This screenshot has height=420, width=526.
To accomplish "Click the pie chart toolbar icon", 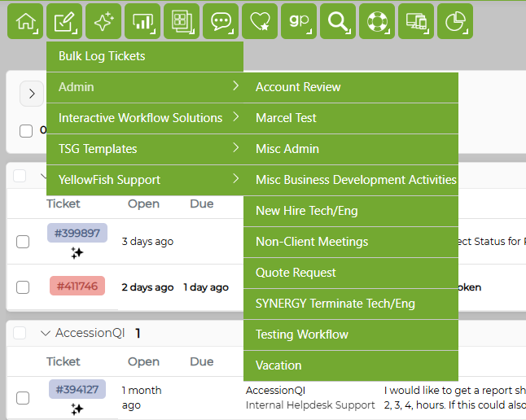I will (x=455, y=21).
